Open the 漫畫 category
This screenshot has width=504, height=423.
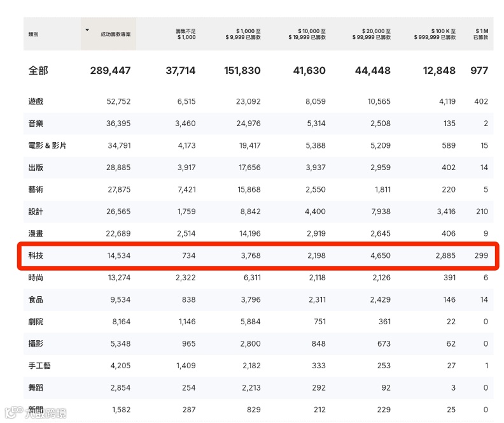click(x=36, y=234)
